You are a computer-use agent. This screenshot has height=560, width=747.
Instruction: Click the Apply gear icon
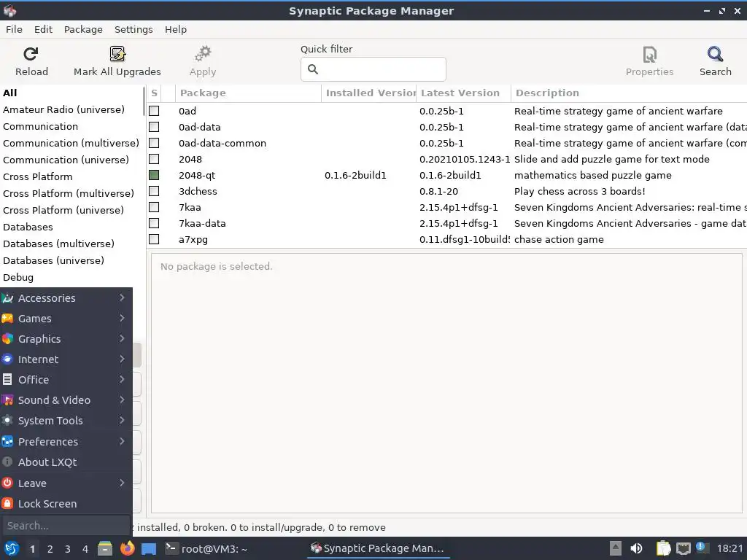point(203,54)
